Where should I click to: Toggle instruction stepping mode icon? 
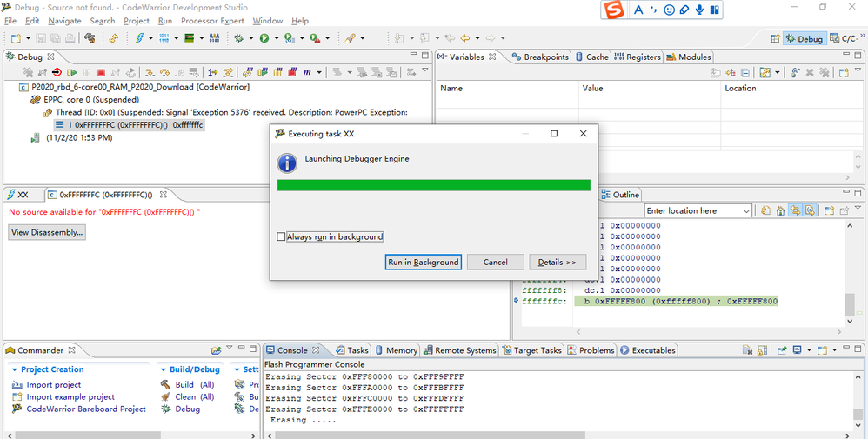point(212,72)
